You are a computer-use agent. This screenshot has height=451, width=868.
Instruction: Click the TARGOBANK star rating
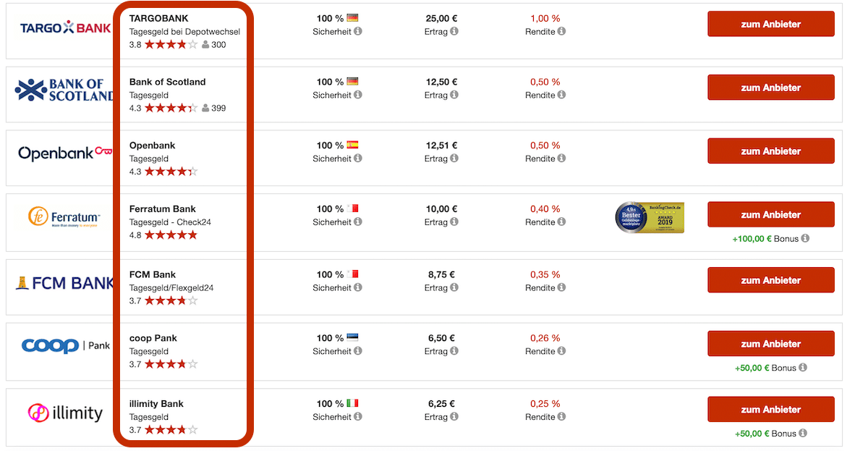point(171,45)
